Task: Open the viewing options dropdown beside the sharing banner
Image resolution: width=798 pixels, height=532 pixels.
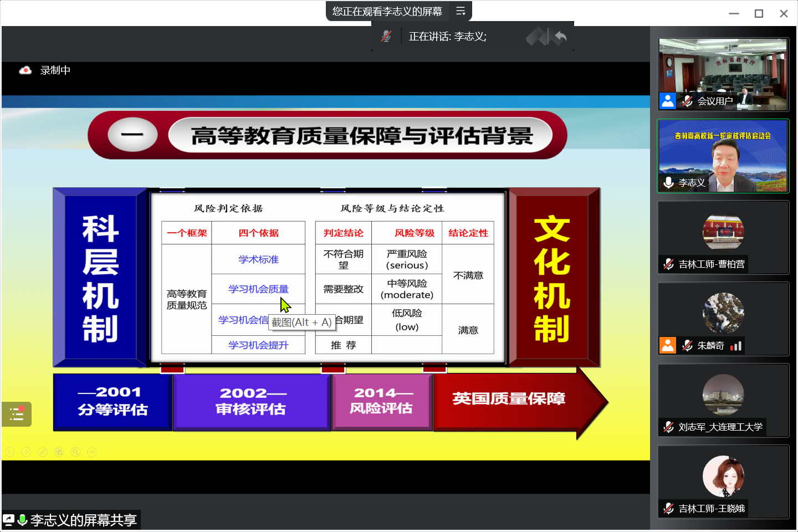Action: tap(461, 11)
